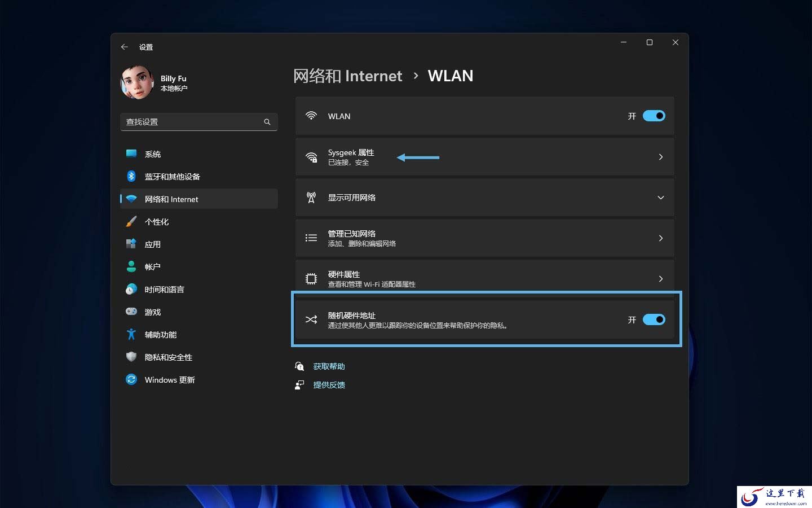Open Sysgeek 属性 connection properties
Image resolution: width=812 pixels, height=508 pixels.
pyautogui.click(x=485, y=157)
